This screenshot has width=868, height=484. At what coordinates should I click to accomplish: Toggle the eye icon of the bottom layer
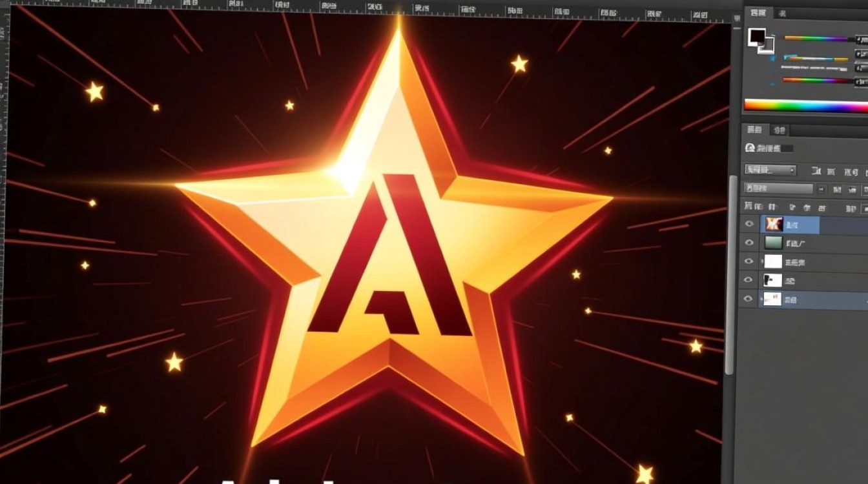(749, 299)
